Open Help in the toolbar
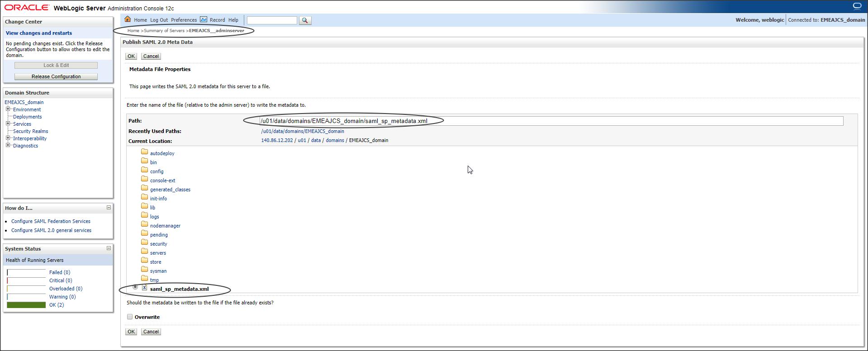868x351 pixels. (233, 20)
